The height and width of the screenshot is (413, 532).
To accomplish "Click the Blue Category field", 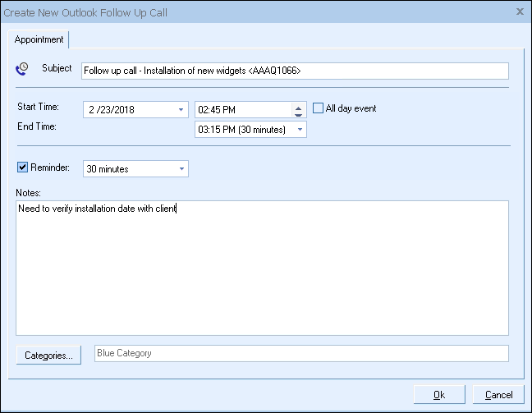I will pyautogui.click(x=301, y=354).
